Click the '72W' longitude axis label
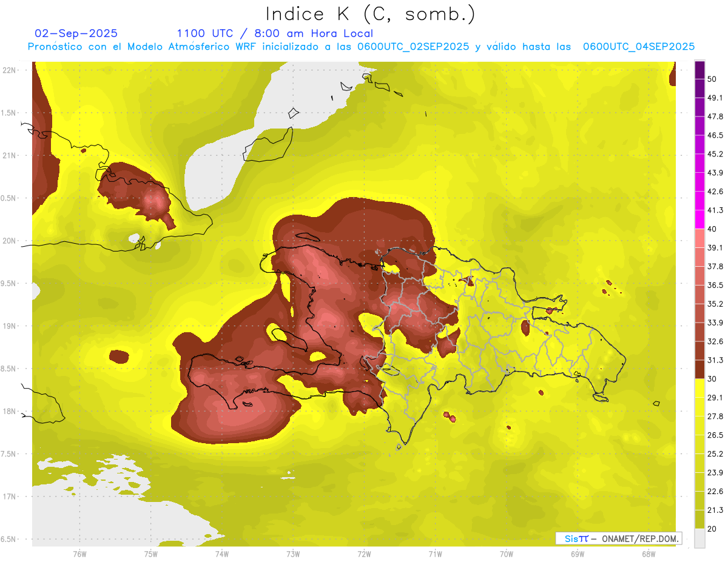The height and width of the screenshot is (562, 728). tap(364, 554)
